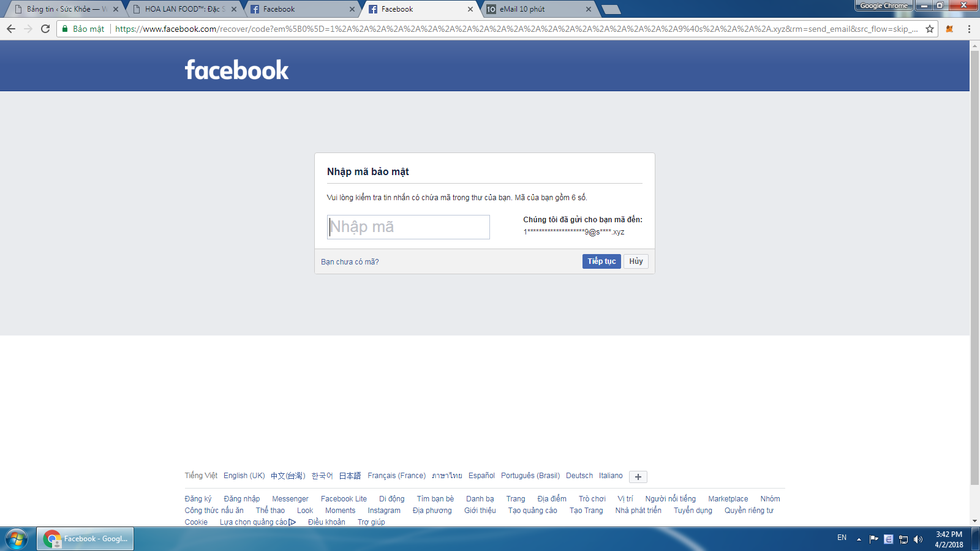Click the input method icon in system tray
The height and width of the screenshot is (551, 980).
click(x=888, y=539)
